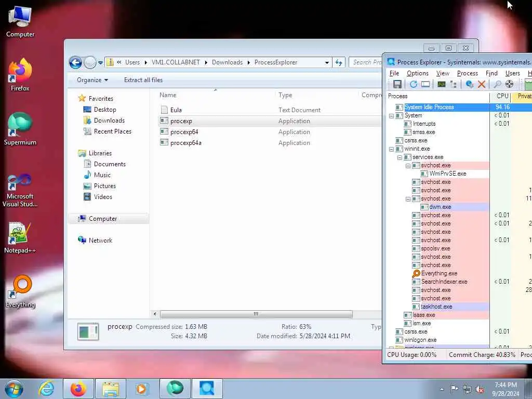
Task: Click crosshair Find Window's Process icon
Action: click(509, 84)
